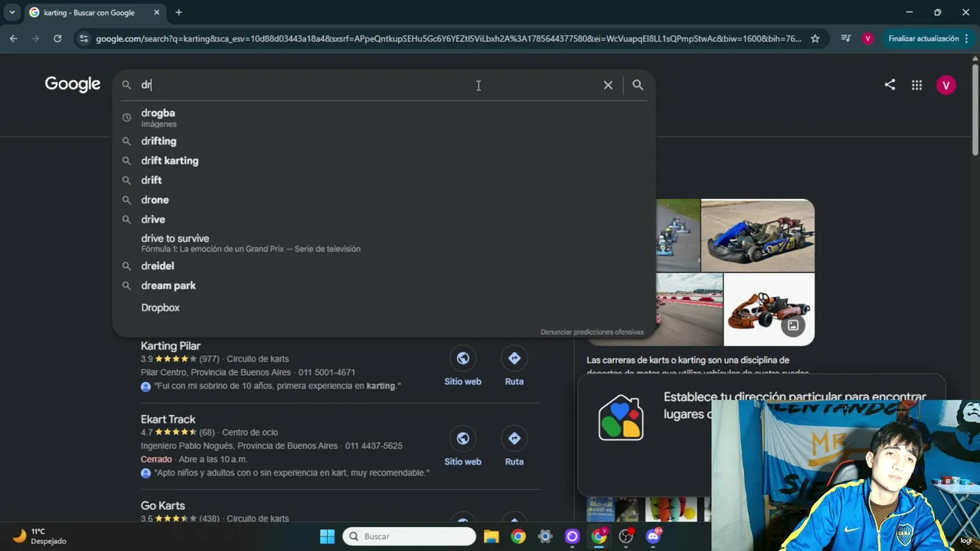Screen dimensions: 980x551
Task: Open the Go Karts result title
Action: click(163, 506)
